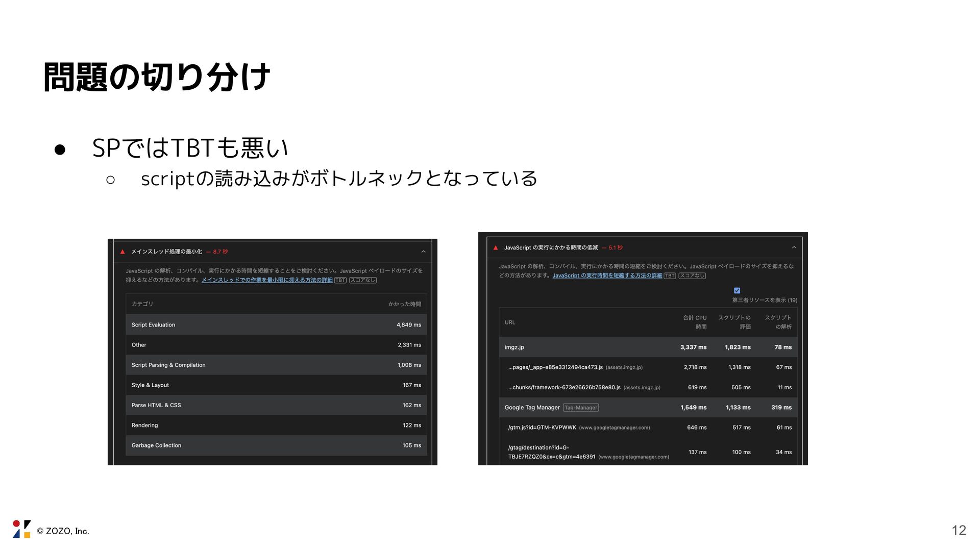
Task: Click the ZOZO logo icon
Action: coord(21,529)
